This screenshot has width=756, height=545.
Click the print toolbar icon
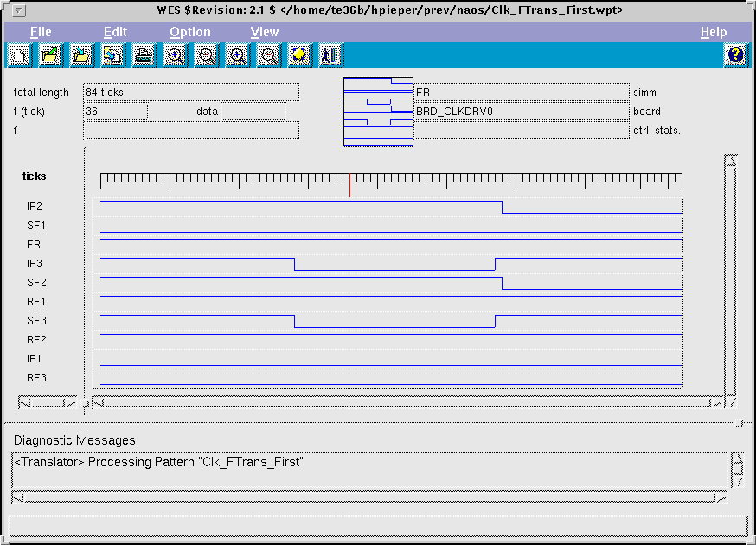tap(144, 55)
